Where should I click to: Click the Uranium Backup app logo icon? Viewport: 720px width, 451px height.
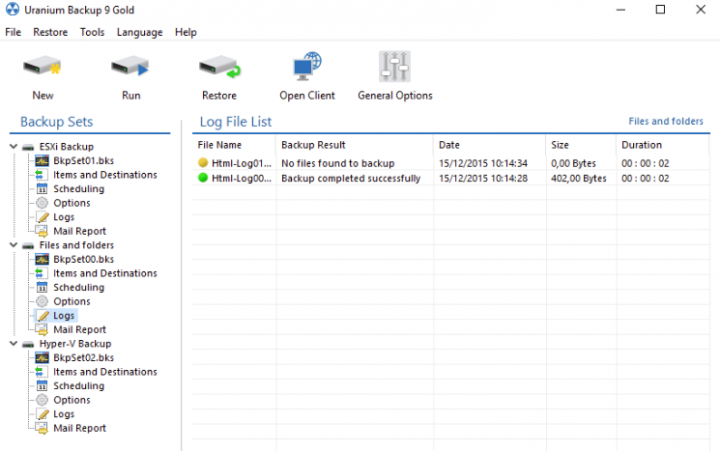pos(12,9)
